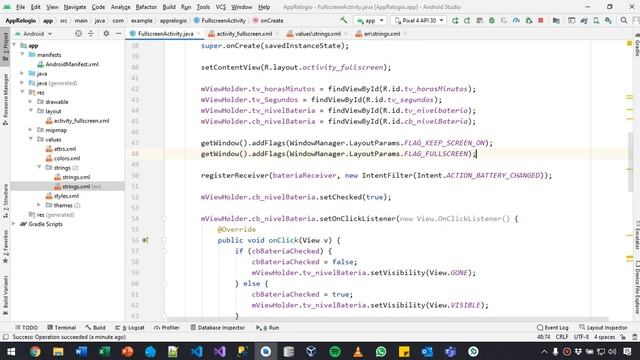
Task: Open the VCS menu
Action: pos(221,7)
